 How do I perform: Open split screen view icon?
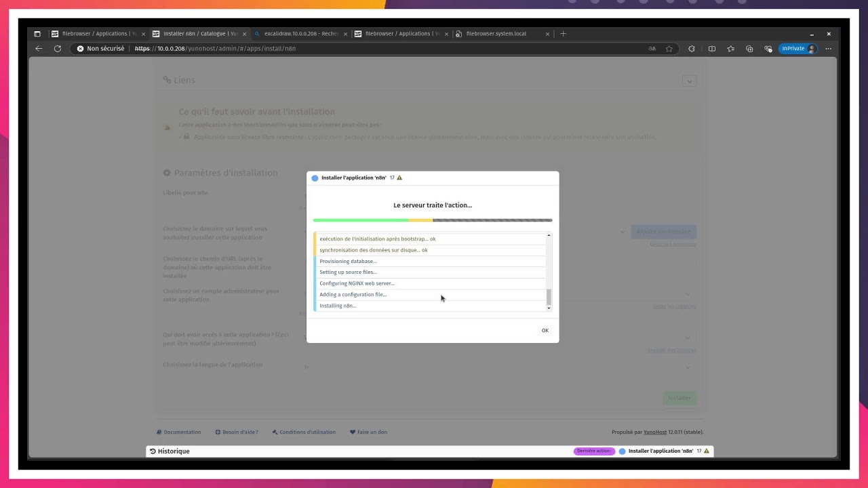pyautogui.click(x=712, y=49)
